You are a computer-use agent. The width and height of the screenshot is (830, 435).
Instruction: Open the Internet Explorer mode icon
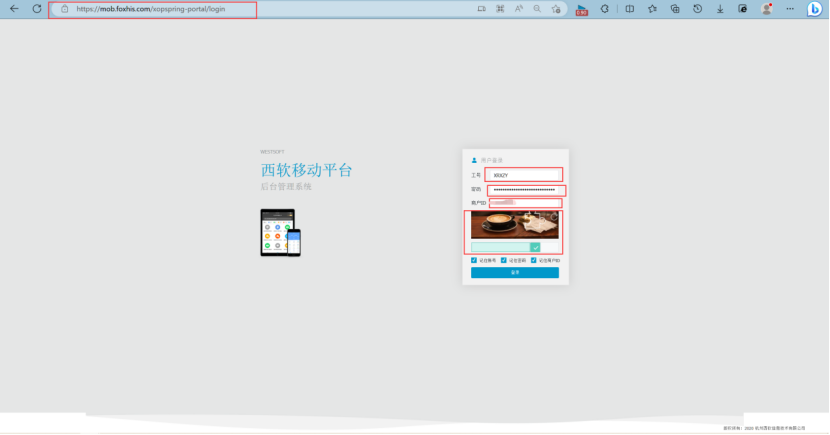(743, 9)
